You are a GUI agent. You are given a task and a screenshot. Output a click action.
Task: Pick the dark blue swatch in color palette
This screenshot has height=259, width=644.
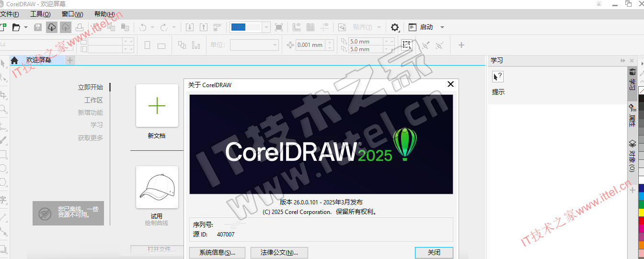641,188
